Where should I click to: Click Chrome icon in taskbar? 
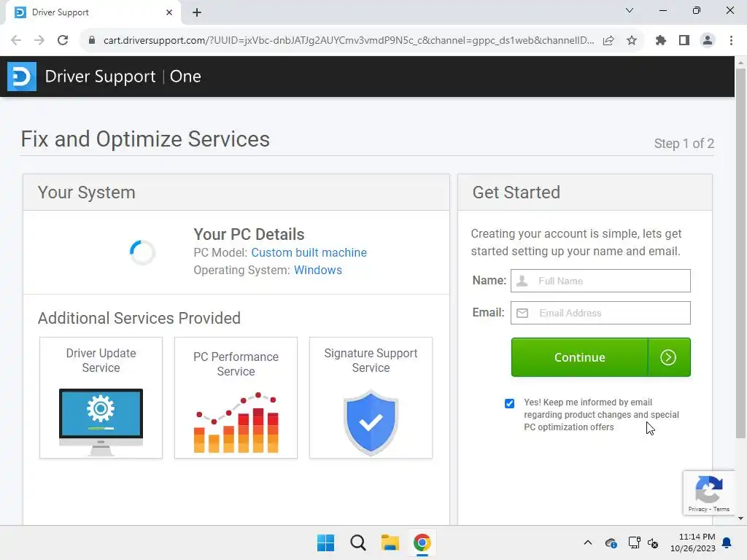[422, 542]
